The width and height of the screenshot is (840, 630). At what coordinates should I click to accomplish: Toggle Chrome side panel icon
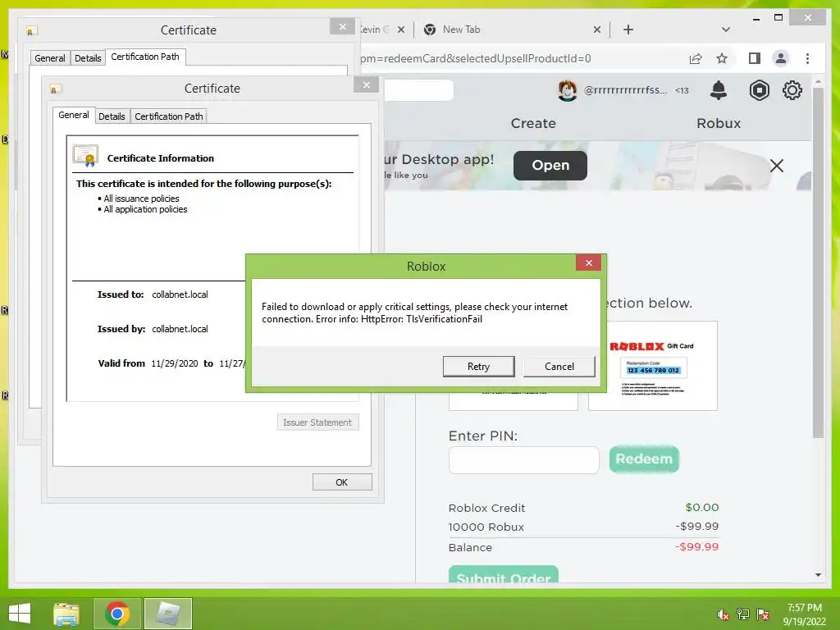tap(755, 58)
